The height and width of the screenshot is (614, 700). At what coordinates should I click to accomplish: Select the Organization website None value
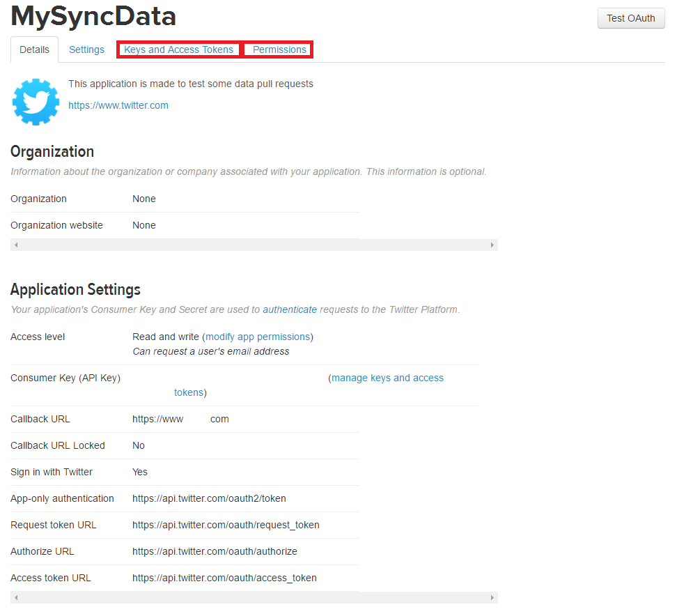[x=143, y=225]
